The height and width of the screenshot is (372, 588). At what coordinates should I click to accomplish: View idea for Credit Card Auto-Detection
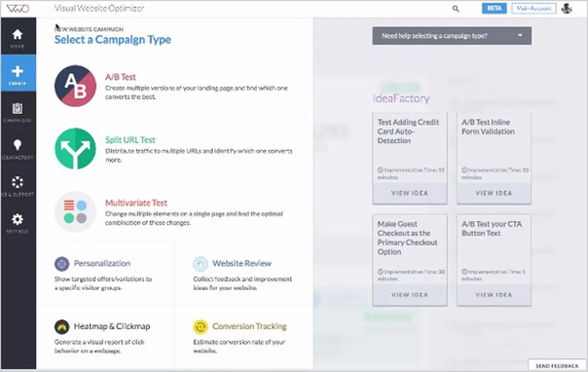(x=410, y=193)
